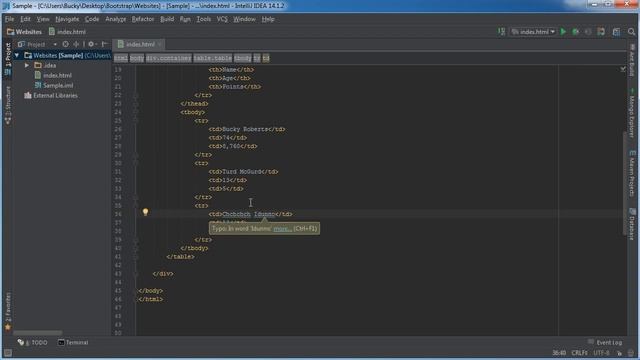This screenshot has width=640, height=360.
Task: Click the yellow intention lightbulb on line 36
Action: [145, 212]
